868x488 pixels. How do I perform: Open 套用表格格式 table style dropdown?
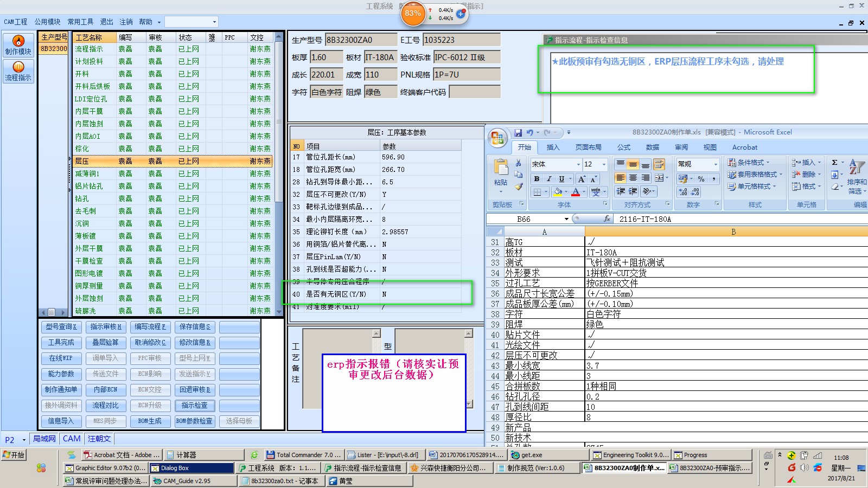click(x=755, y=174)
